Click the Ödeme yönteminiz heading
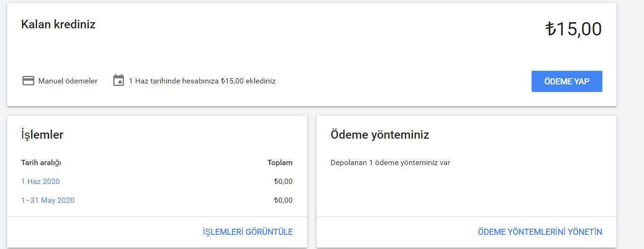 tap(380, 135)
